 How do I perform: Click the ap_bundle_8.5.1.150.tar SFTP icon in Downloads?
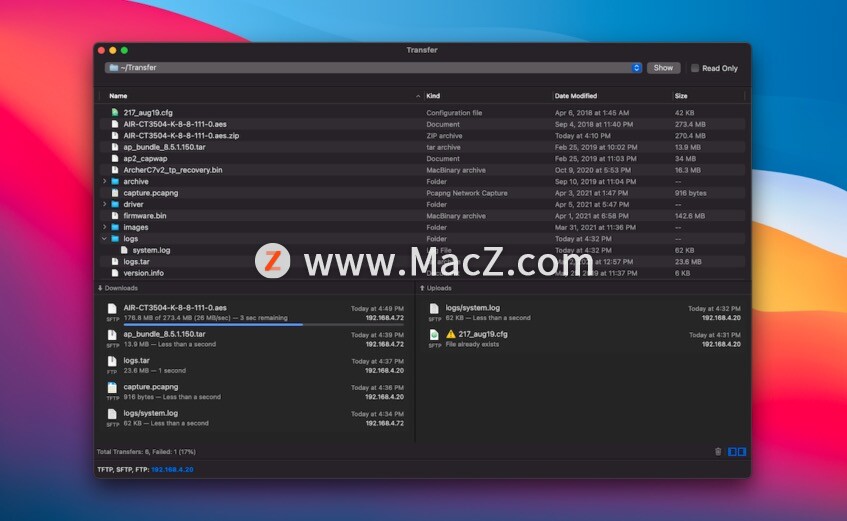click(x=112, y=335)
